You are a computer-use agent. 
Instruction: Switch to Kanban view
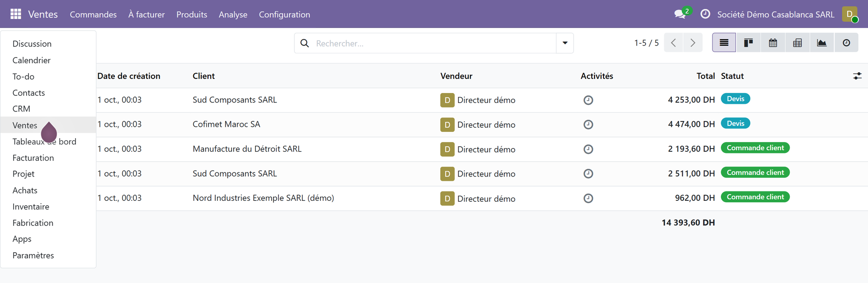tap(749, 43)
